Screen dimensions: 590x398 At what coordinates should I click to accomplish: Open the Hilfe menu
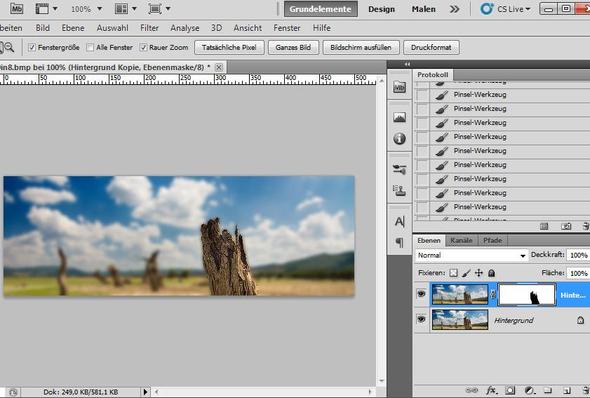[322, 28]
